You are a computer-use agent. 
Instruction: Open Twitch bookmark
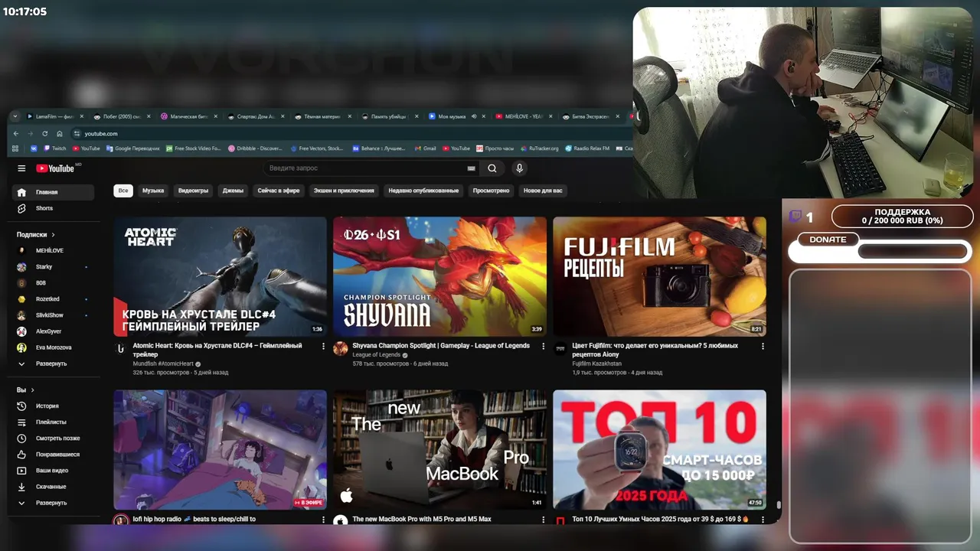[x=55, y=148]
